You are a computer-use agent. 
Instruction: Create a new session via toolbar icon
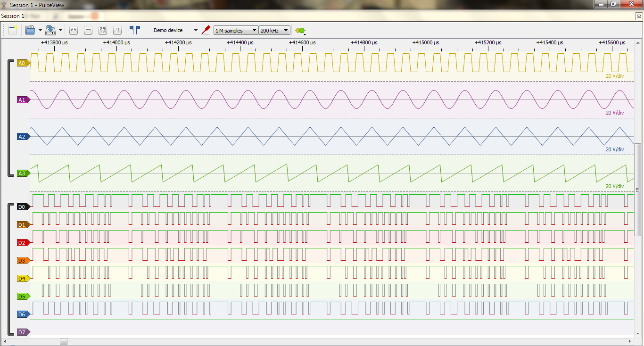click(13, 30)
